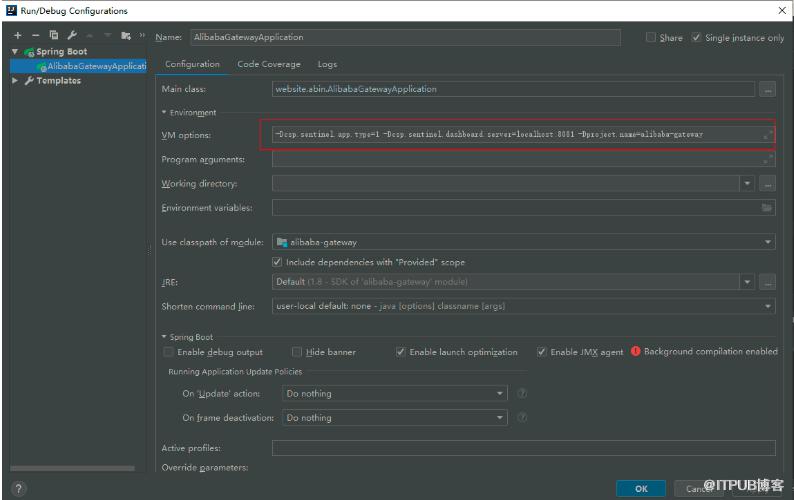Toggle the Share checkbox
Viewport: 794px width, 500px height.
(651, 37)
